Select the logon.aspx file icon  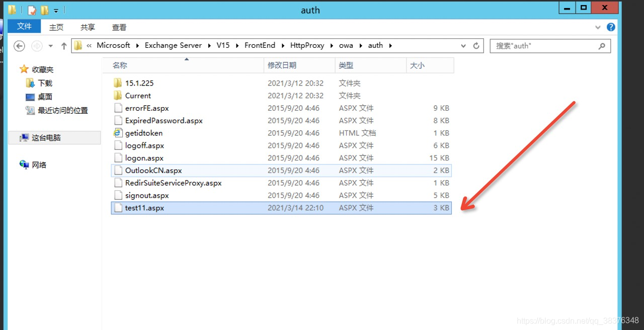[118, 158]
